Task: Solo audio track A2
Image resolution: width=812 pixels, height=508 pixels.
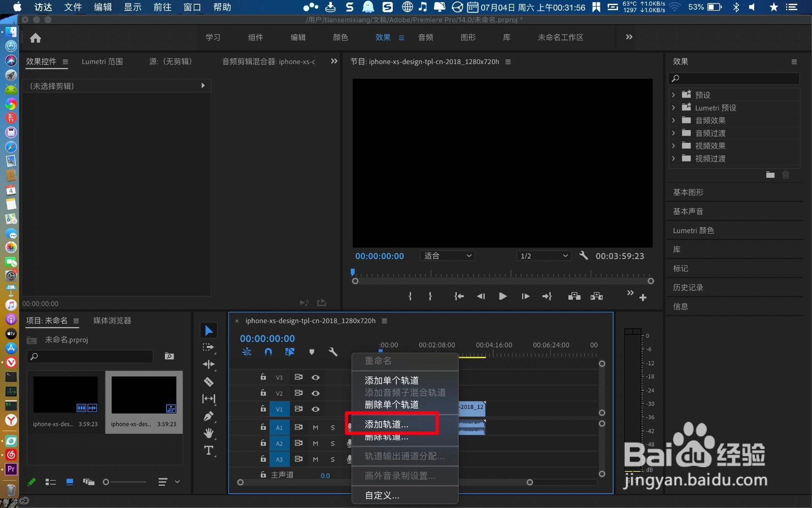Action: [x=333, y=443]
